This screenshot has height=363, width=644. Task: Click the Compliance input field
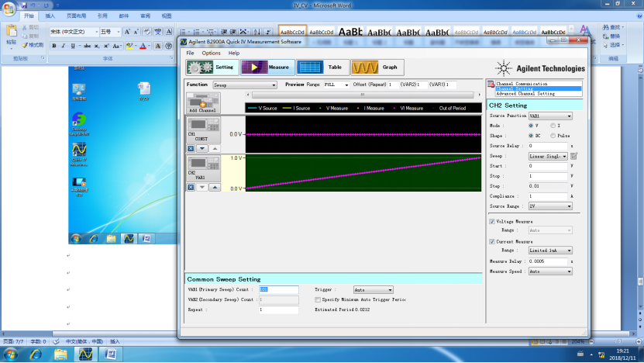point(548,196)
